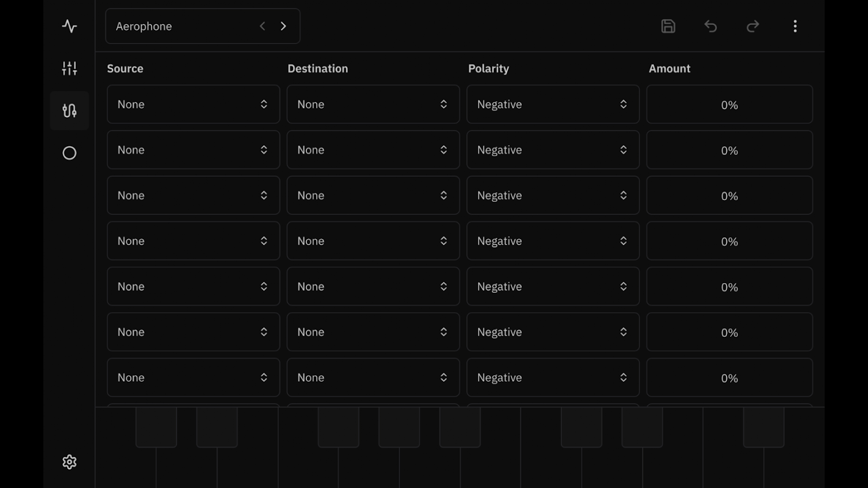
Task: Play the leftmost black piano key
Action: pos(156,427)
